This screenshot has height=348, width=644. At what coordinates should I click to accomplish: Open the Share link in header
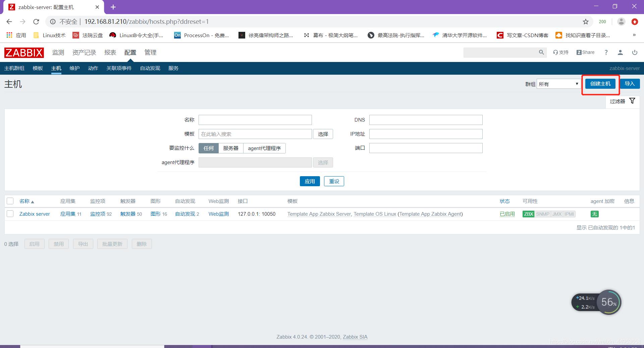(x=586, y=52)
